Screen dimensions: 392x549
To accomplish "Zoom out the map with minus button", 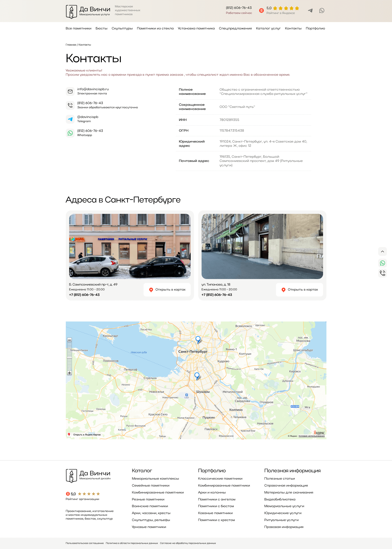I will coord(70,340).
